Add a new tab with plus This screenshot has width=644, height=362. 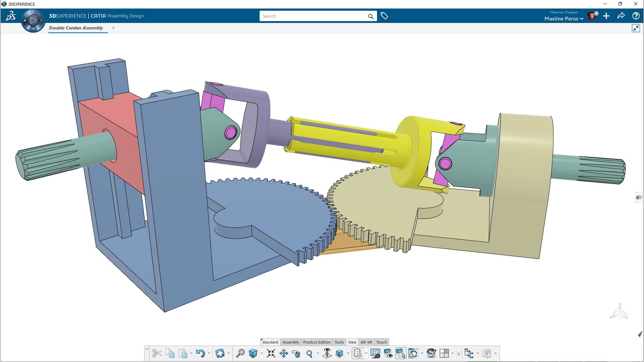click(113, 28)
